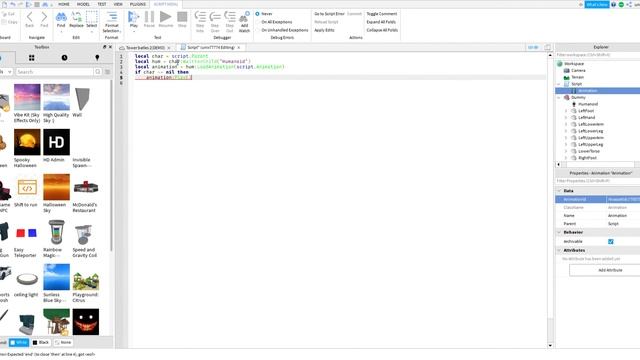Collapse the Script node in Explorer
This screenshot has width=640, height=360.
[559, 84]
